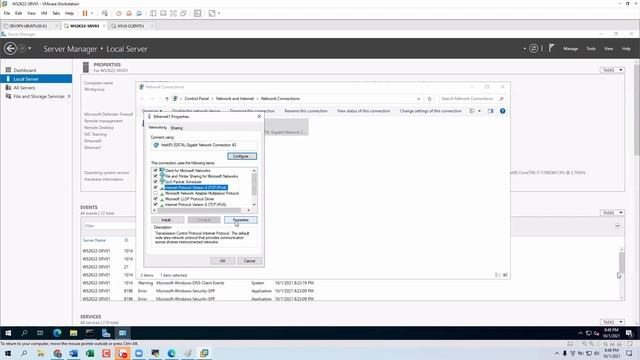640x360 pixels.
Task: Click protocol list horizontal scrollbar
Action: coord(201,210)
